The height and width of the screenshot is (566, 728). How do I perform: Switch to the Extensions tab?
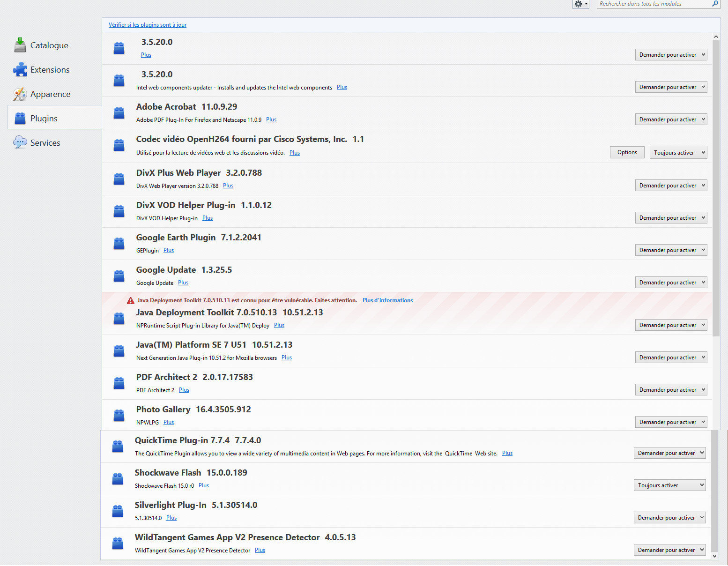(54, 70)
